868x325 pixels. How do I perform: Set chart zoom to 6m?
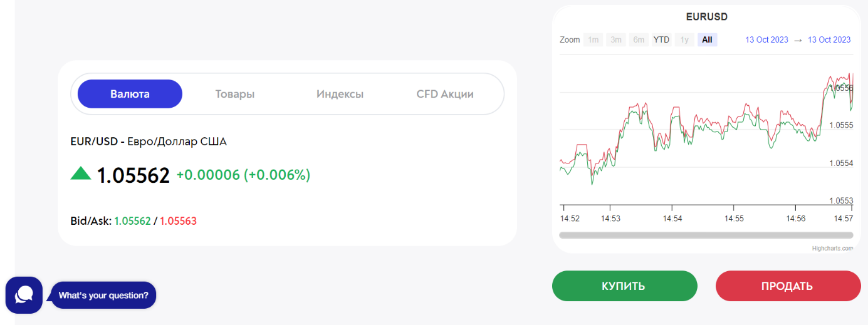click(x=639, y=40)
